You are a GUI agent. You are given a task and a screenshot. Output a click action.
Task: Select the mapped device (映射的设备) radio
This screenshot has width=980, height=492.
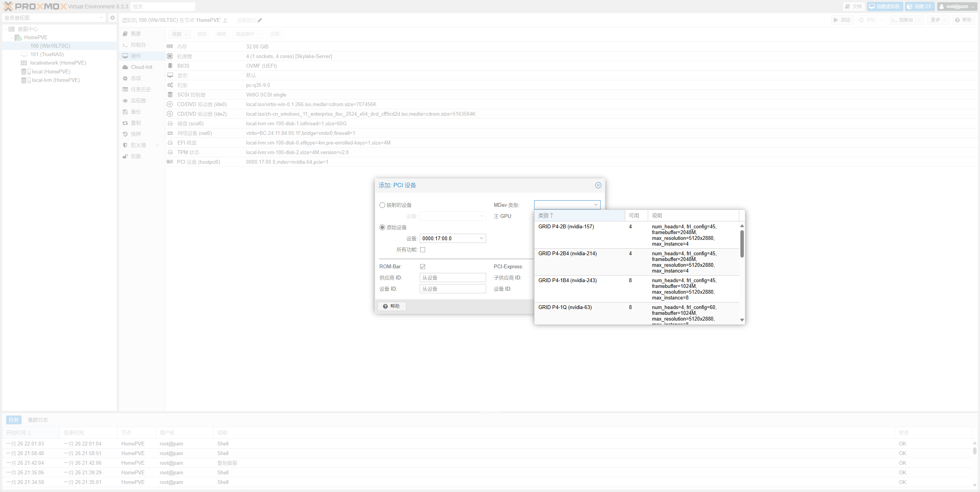click(382, 205)
